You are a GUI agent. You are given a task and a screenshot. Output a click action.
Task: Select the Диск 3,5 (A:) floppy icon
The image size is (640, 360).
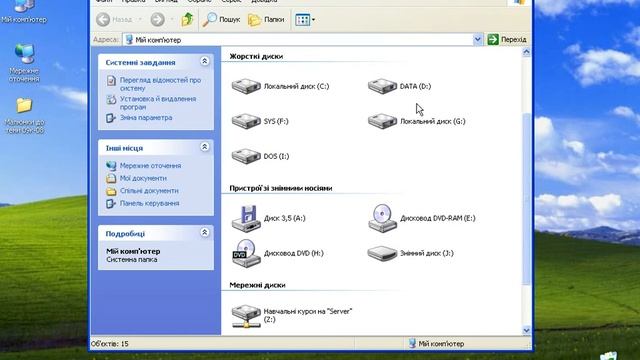point(246,218)
